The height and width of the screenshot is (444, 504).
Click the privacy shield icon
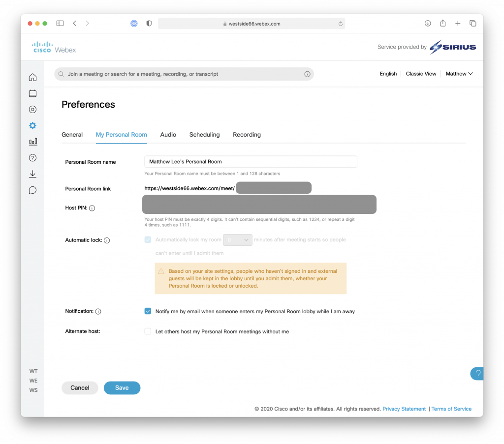149,24
